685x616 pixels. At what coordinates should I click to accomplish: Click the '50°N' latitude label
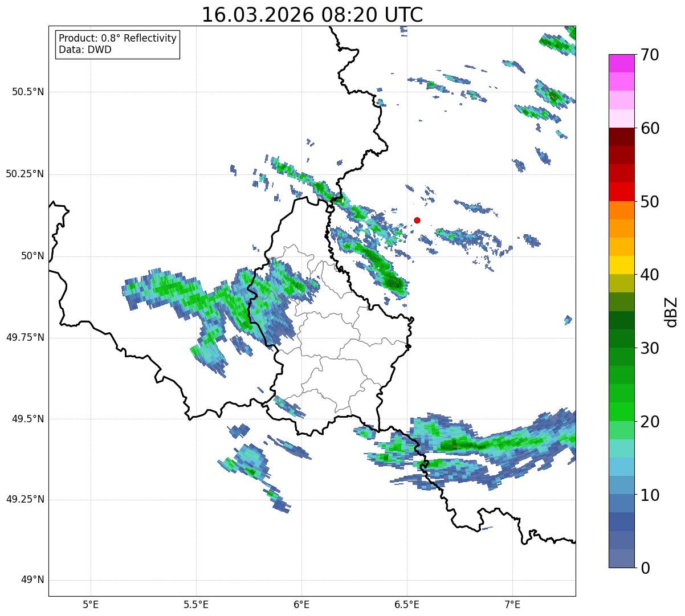coord(32,256)
